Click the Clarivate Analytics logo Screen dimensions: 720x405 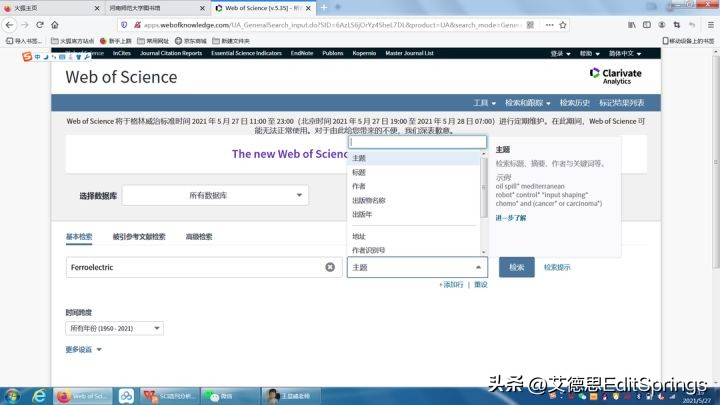tap(616, 76)
